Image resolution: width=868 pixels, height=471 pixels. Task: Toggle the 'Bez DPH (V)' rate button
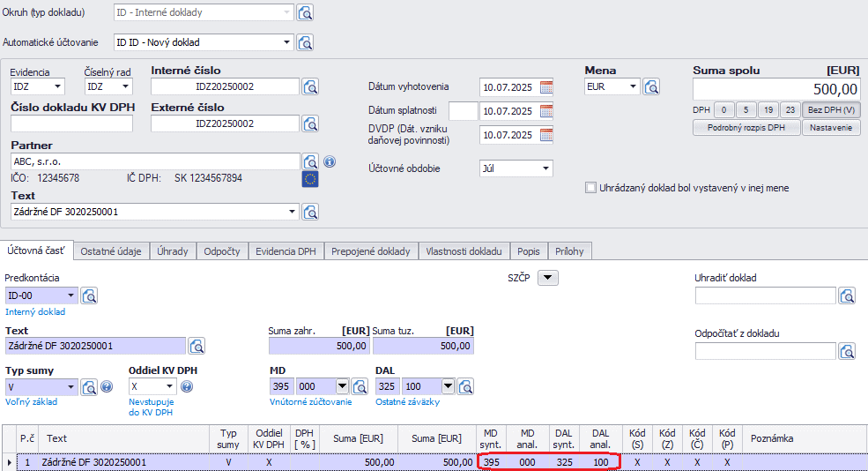click(831, 110)
